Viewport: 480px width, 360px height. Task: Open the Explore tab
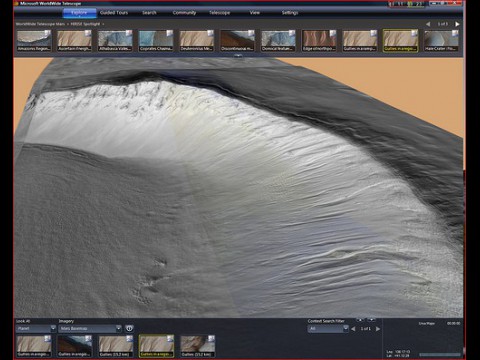80,13
